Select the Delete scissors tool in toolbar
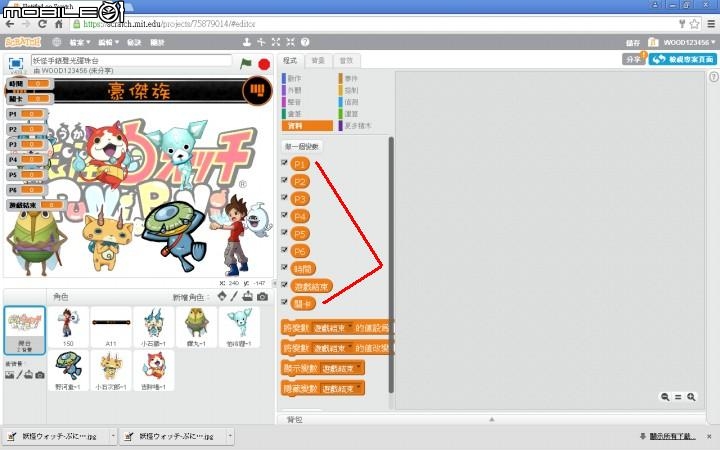Screen dimensions: 720x450 point(261,42)
